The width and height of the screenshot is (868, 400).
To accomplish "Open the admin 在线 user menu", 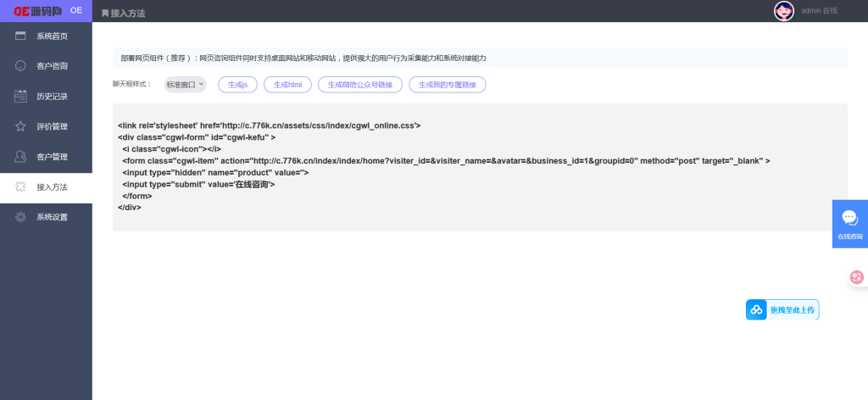I will click(819, 11).
